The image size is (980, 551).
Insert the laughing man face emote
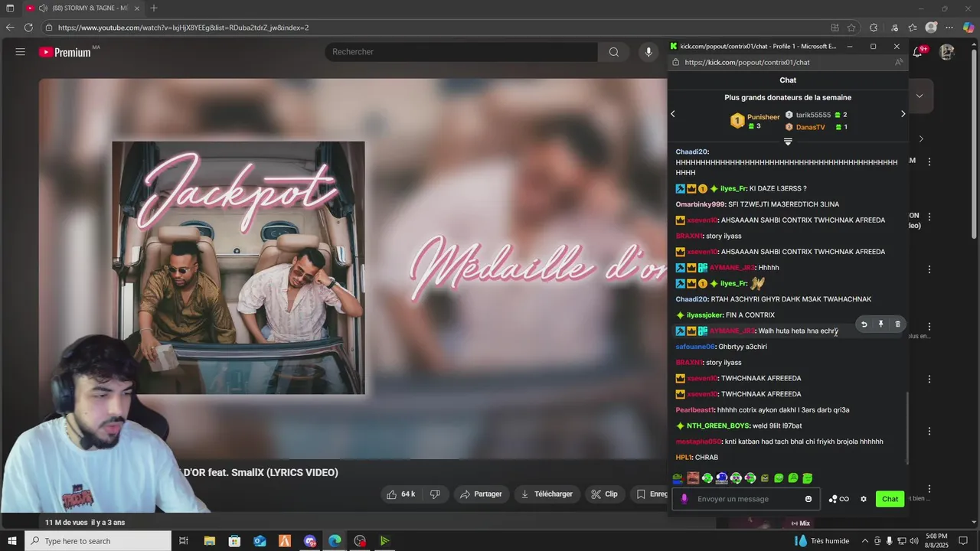pyautogui.click(x=693, y=478)
